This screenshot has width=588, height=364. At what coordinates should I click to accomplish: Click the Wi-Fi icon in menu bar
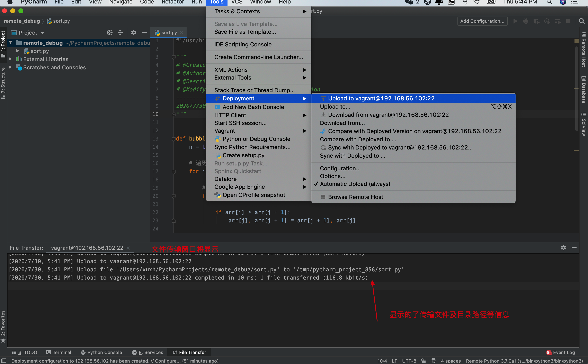coord(477,2)
